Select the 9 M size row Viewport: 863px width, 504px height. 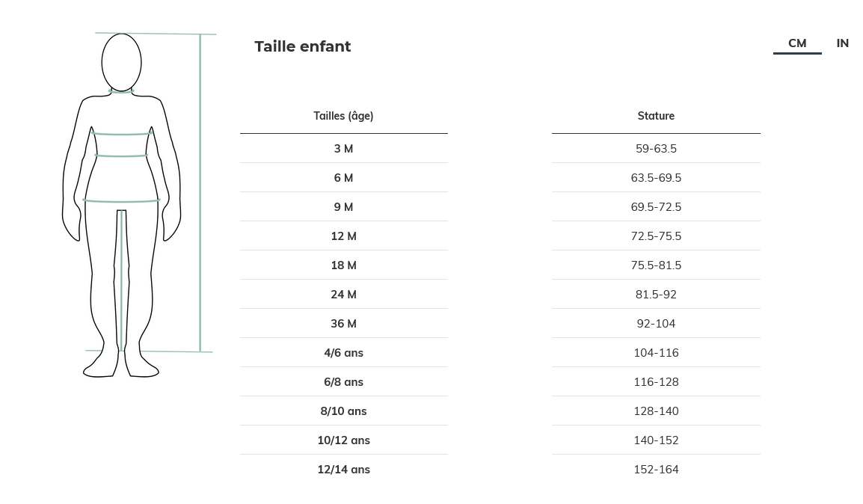click(x=343, y=207)
